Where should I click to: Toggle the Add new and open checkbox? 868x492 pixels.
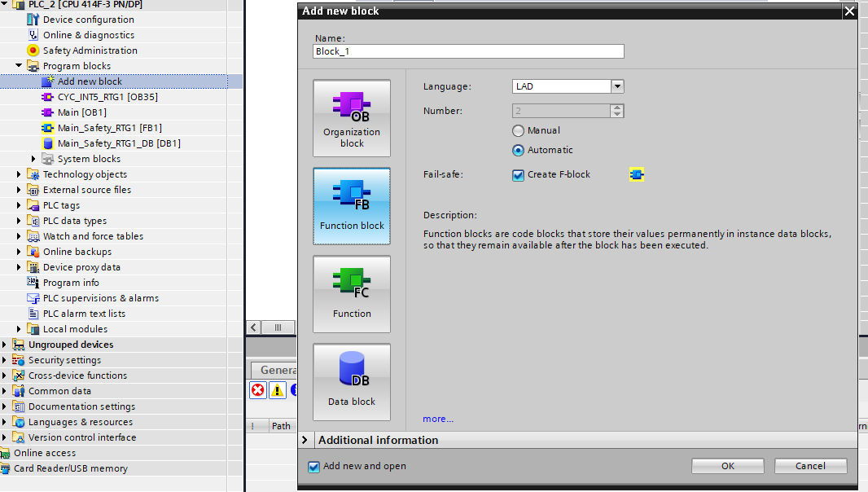pos(314,467)
